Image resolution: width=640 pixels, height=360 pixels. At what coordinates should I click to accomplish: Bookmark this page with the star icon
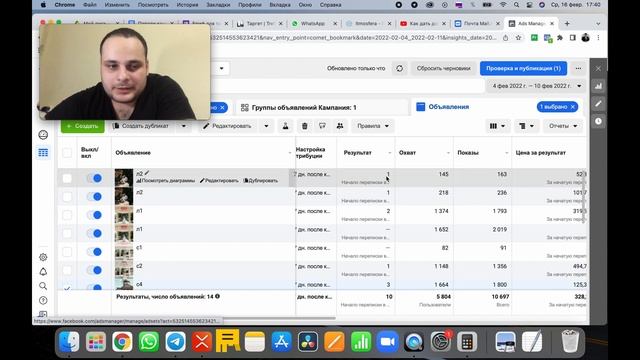[518, 38]
